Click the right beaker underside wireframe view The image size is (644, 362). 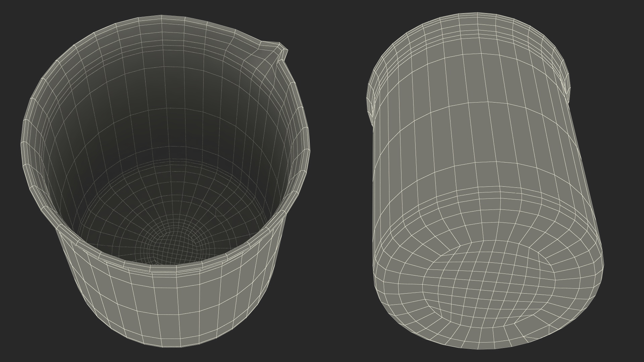click(x=485, y=181)
